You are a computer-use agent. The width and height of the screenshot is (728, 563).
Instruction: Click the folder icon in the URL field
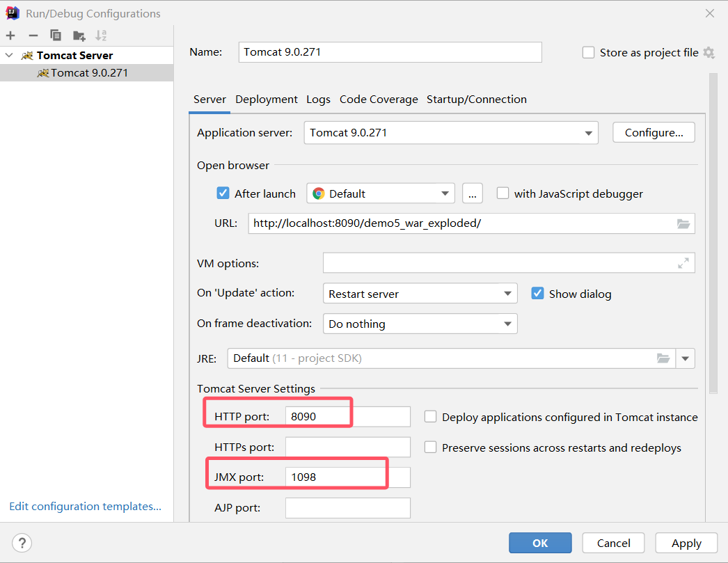[x=683, y=223]
